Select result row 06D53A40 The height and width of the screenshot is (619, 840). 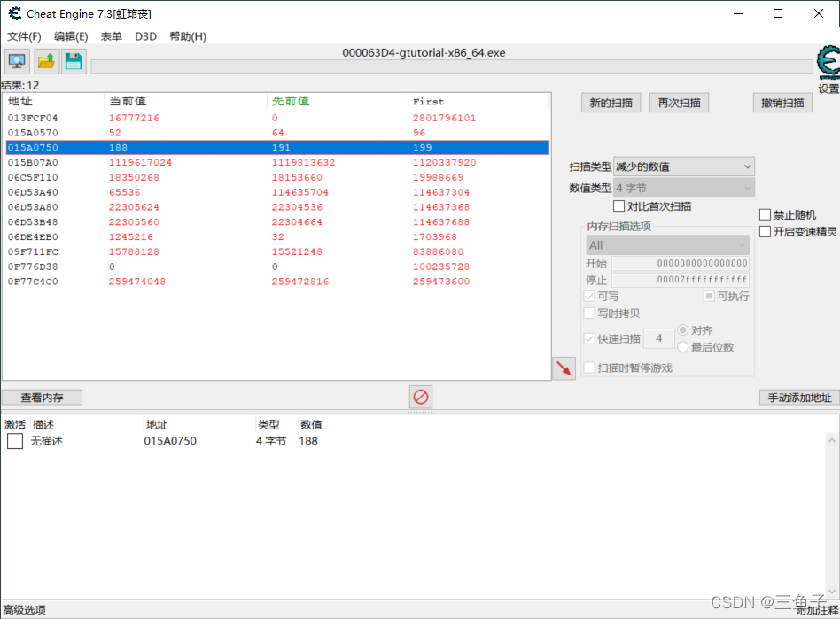coord(277,192)
